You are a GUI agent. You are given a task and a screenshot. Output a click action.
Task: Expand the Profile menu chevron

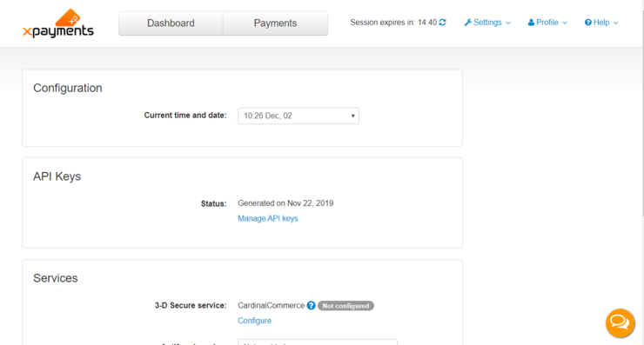pyautogui.click(x=565, y=23)
